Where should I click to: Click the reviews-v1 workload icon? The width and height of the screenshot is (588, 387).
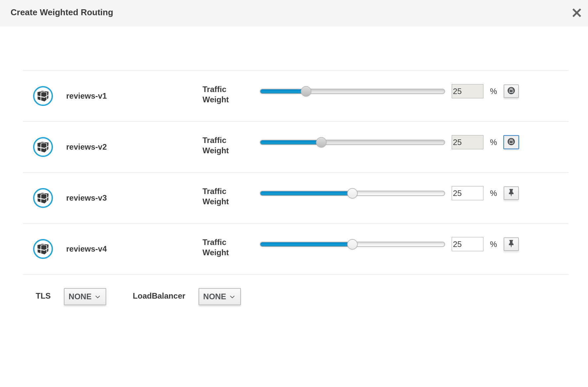43,96
